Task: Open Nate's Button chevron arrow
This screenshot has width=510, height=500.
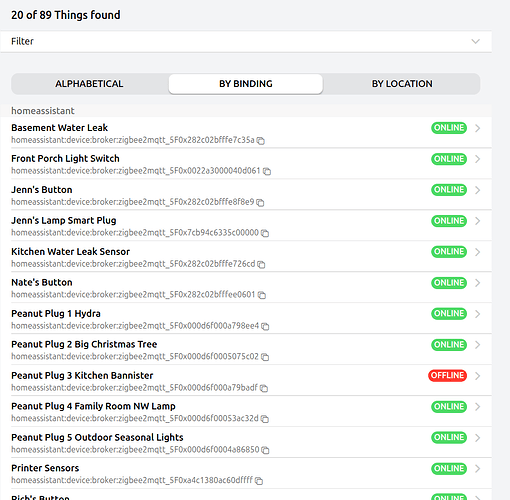Action: tap(478, 283)
